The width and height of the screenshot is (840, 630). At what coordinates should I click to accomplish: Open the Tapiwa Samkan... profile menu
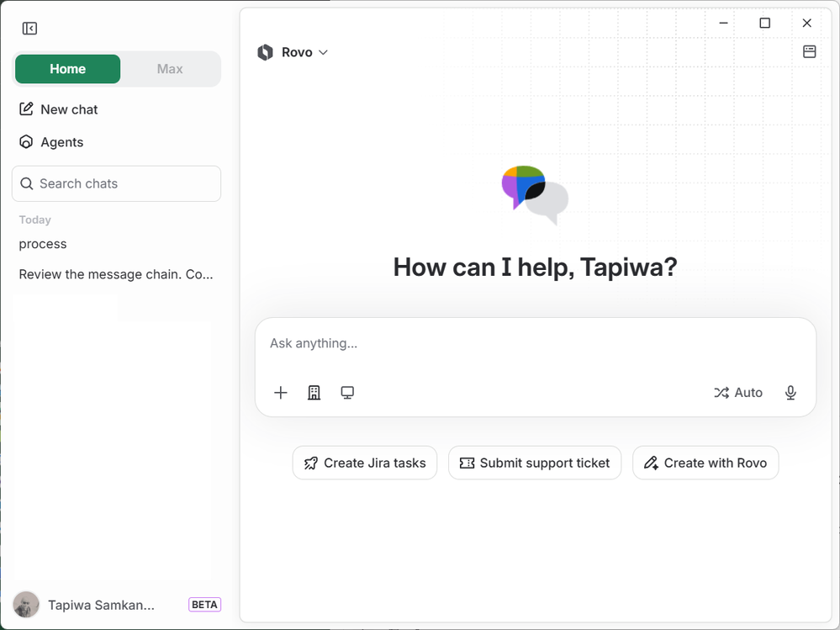coord(101,605)
